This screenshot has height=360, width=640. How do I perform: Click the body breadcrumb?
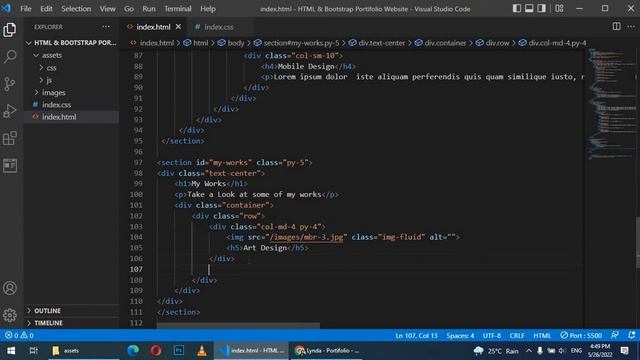click(x=231, y=43)
